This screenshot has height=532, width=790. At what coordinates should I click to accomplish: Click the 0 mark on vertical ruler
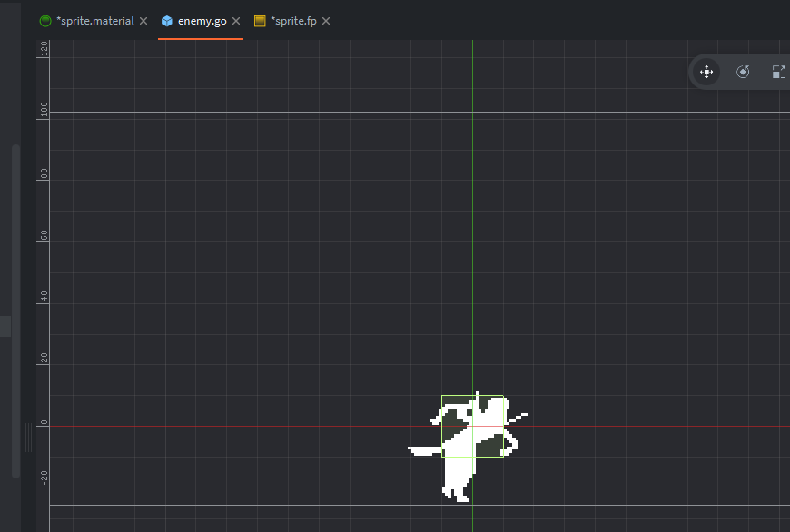click(x=43, y=424)
